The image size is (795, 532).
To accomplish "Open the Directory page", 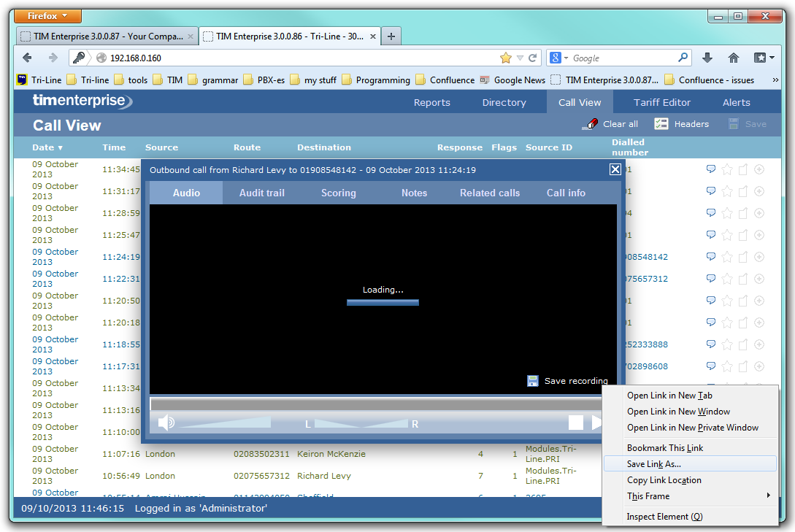I will pos(504,102).
